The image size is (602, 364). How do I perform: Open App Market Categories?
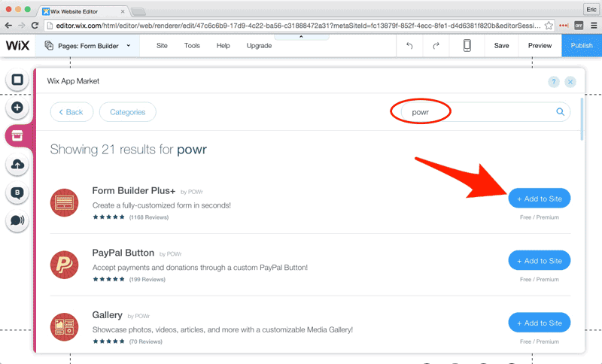point(127,112)
